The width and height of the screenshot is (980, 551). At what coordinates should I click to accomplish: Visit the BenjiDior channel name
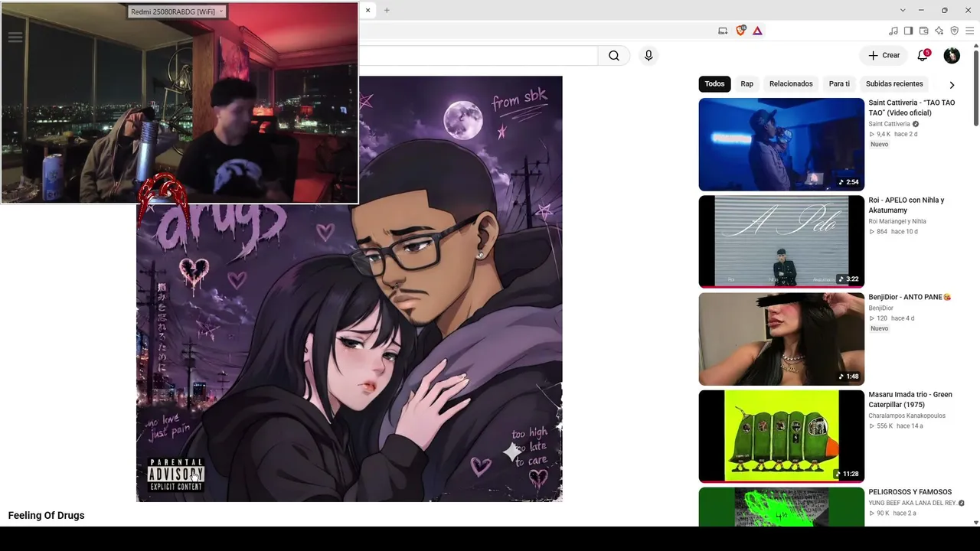tap(880, 308)
